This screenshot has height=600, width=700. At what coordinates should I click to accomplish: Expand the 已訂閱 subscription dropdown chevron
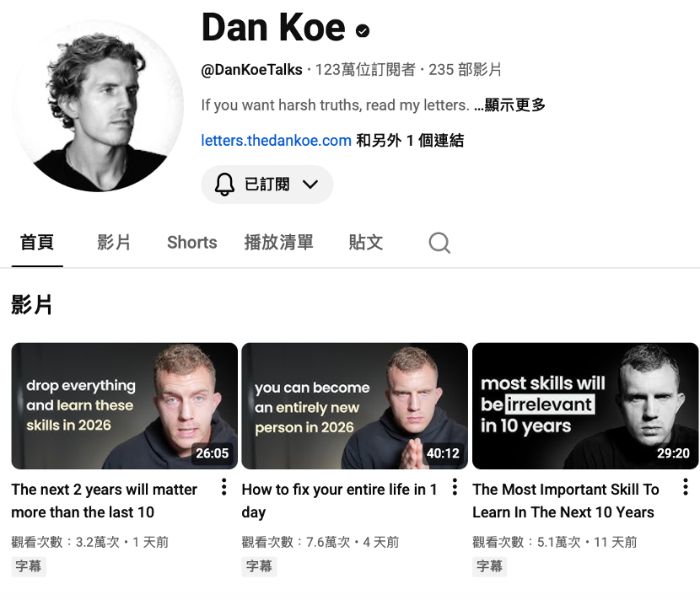tap(310, 185)
